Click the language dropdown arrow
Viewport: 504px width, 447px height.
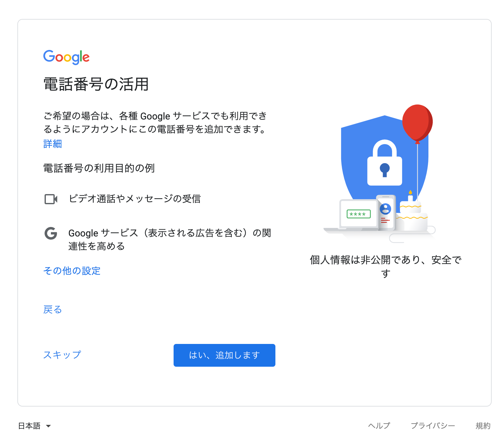(x=48, y=426)
